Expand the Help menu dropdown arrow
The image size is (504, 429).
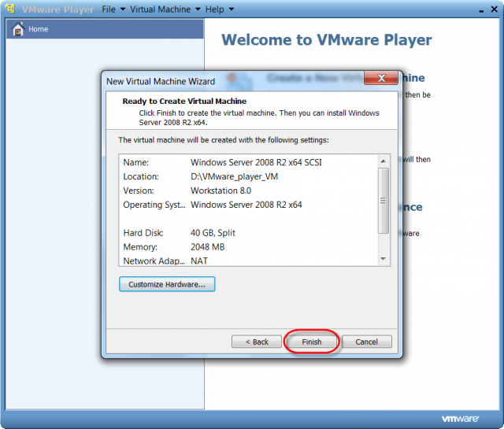232,9
